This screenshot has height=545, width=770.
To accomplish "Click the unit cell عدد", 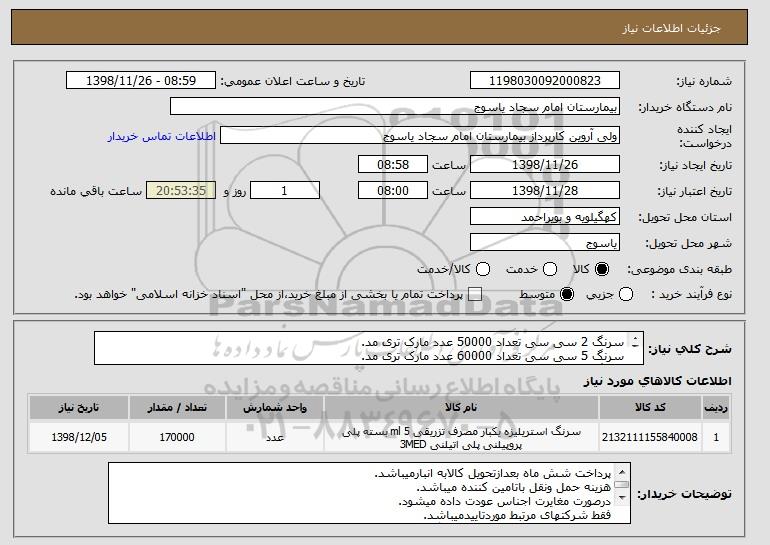I will [x=275, y=437].
